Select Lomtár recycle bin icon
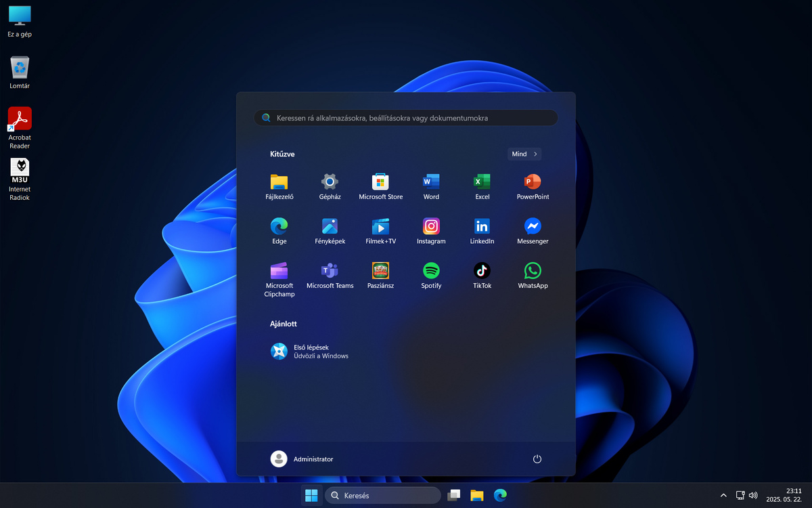Viewport: 812px width, 508px height. point(20,72)
